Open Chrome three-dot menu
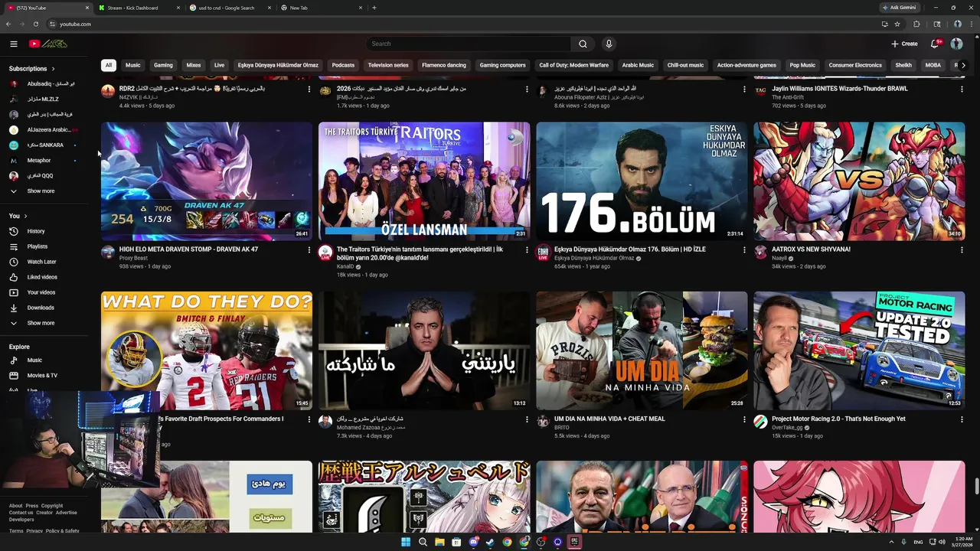This screenshot has width=980, height=551. pos(972,24)
